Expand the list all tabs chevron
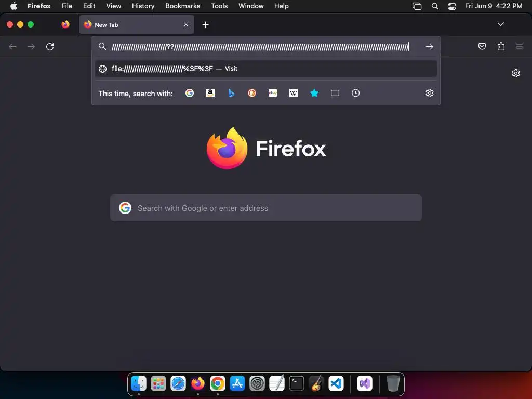This screenshot has width=532, height=399. click(x=500, y=24)
